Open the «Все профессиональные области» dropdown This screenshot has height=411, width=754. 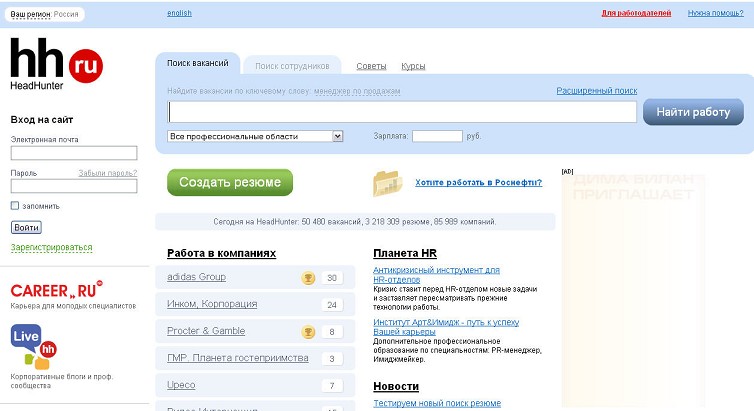[255, 137]
